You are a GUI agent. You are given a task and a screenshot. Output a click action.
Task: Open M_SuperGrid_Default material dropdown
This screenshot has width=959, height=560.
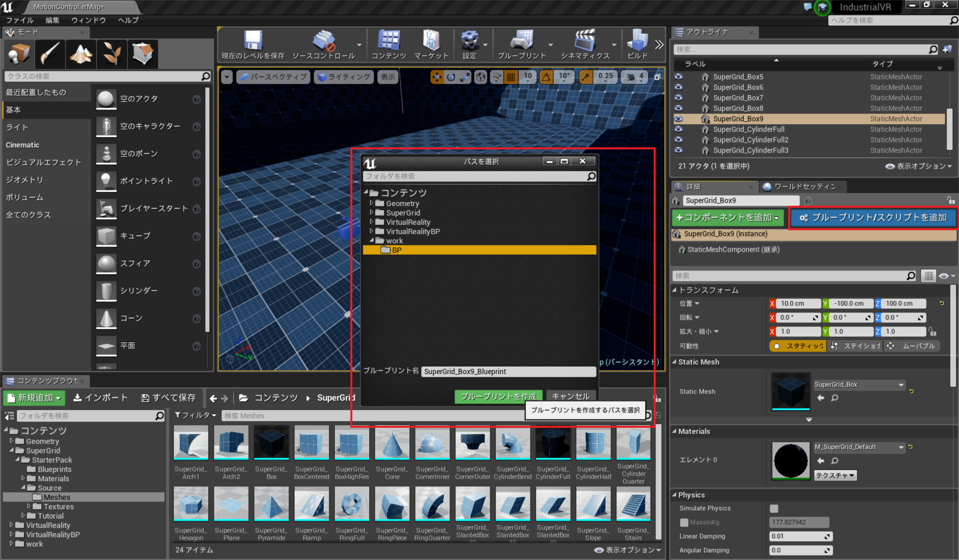(859, 447)
